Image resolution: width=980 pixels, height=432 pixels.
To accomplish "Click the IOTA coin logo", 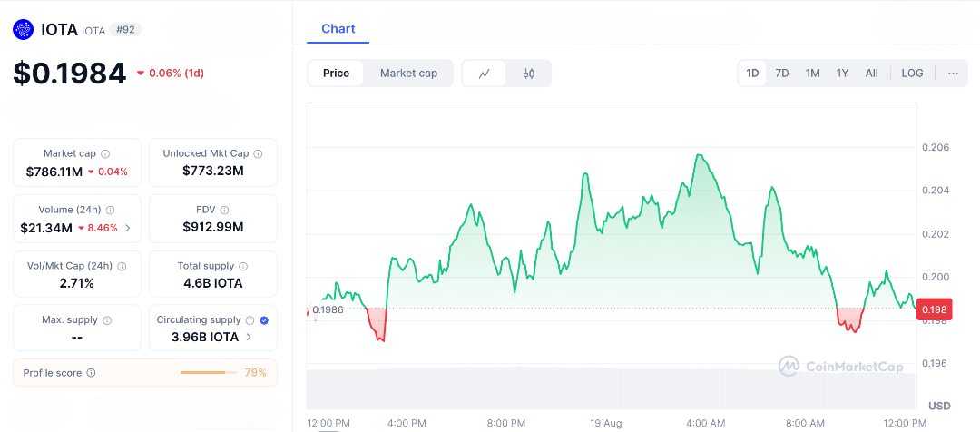I will 23,30.
